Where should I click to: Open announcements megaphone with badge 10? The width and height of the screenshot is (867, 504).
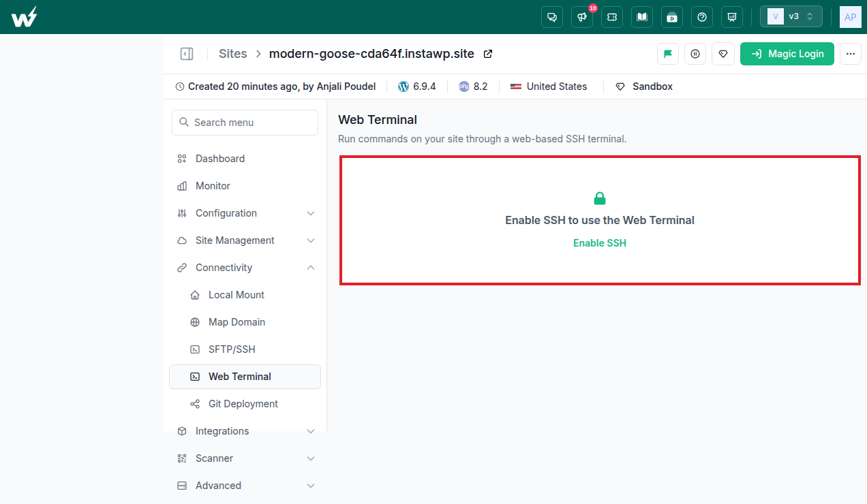coord(582,17)
